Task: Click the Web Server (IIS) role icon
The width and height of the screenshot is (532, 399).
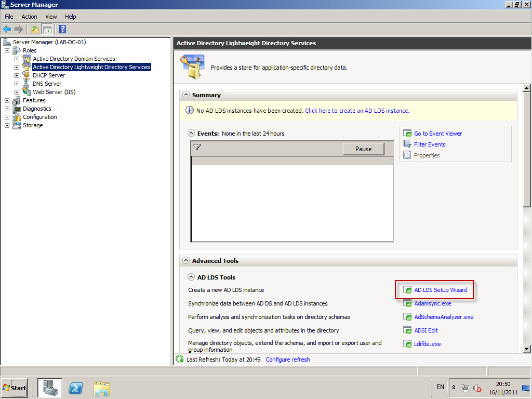Action: tap(26, 91)
